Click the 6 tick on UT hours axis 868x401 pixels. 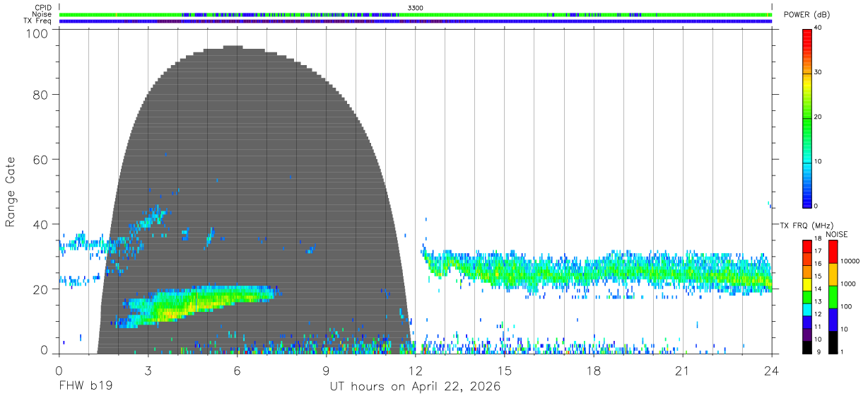click(x=237, y=371)
